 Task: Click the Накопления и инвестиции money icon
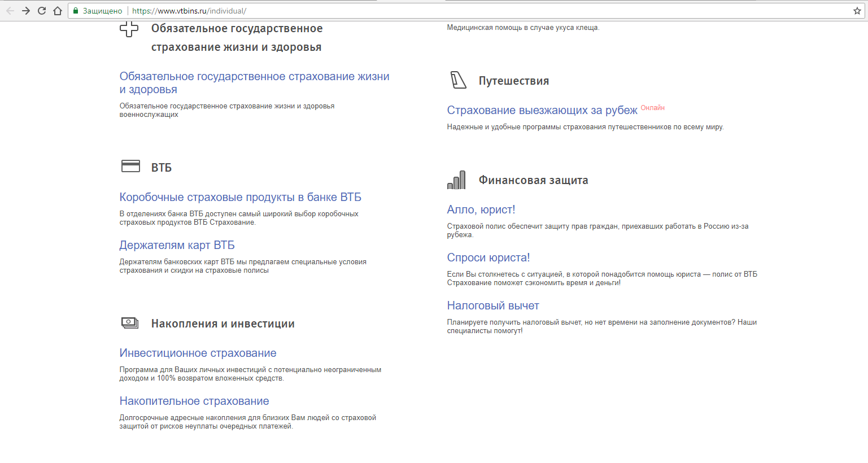[130, 323]
